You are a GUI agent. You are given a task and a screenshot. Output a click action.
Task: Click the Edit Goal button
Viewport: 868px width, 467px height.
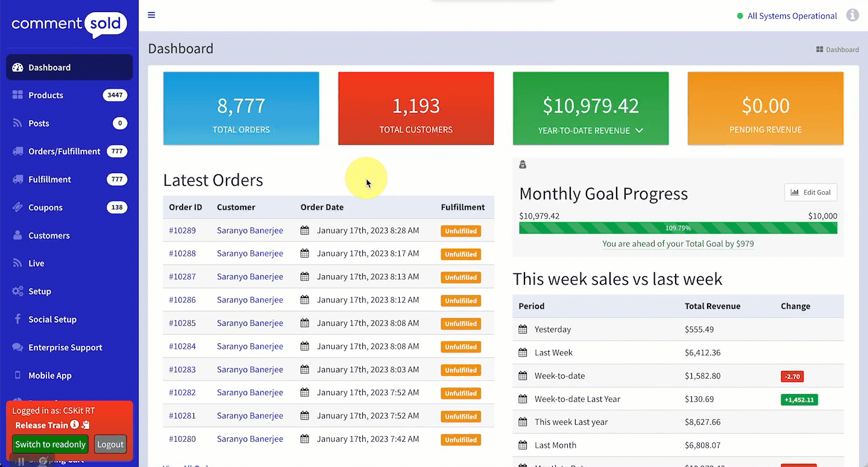coord(810,192)
